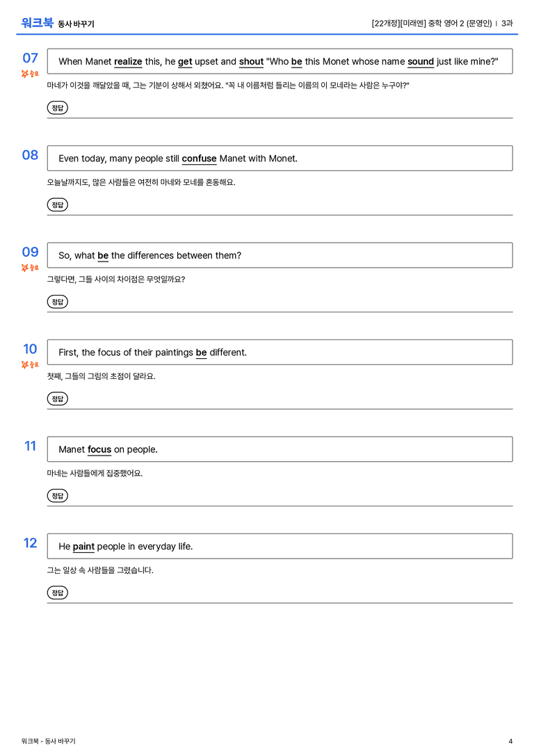Click the 정답 badge under question 10
The height and width of the screenshot is (756, 534).
(57, 399)
